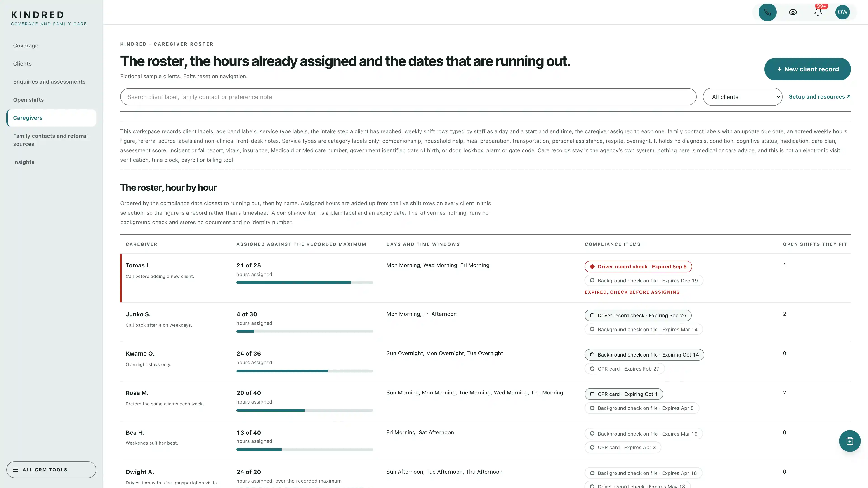
Task: Click Junko's expiring driver record chip
Action: [x=638, y=315]
